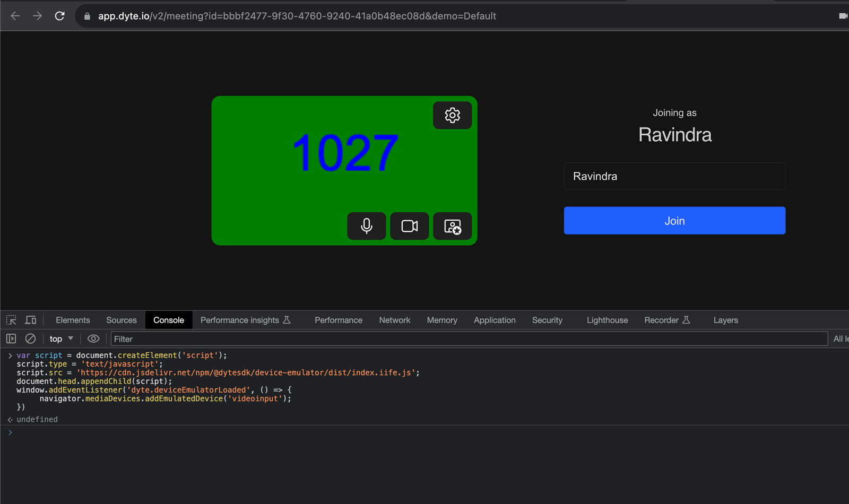Reload the current page

pos(59,16)
